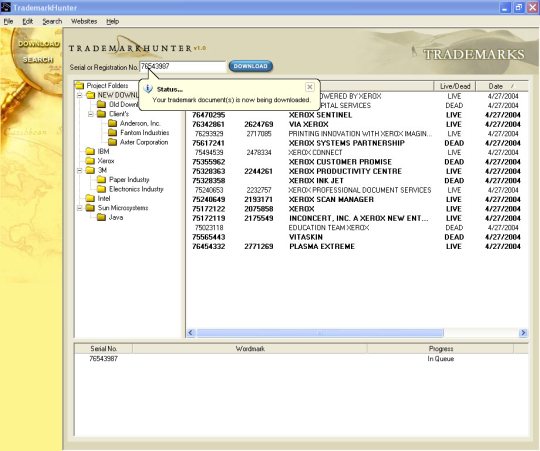Viewport: 540px width, 451px height.
Task: Select the XEROX SYSTEMS PARTNERSHIP row
Action: (356, 143)
